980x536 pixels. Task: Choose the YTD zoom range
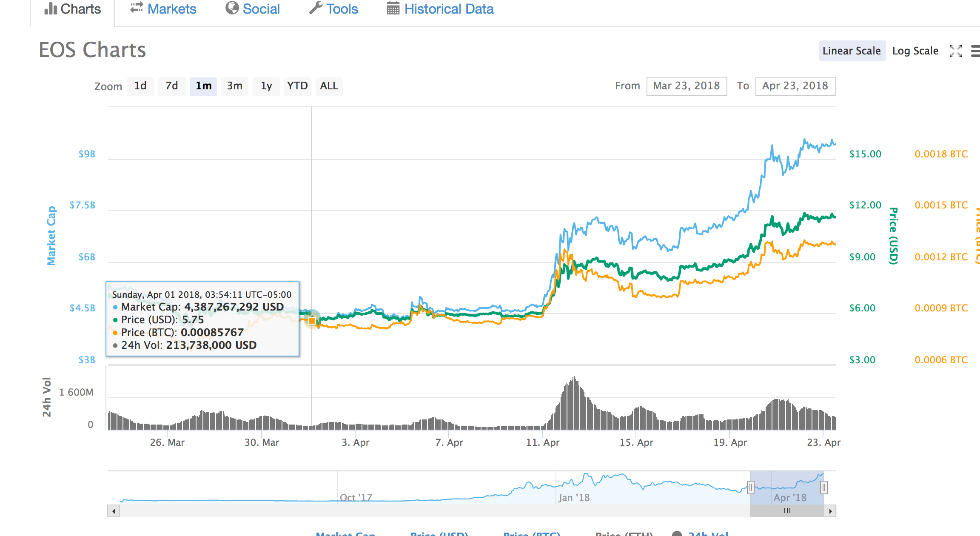[x=297, y=86]
